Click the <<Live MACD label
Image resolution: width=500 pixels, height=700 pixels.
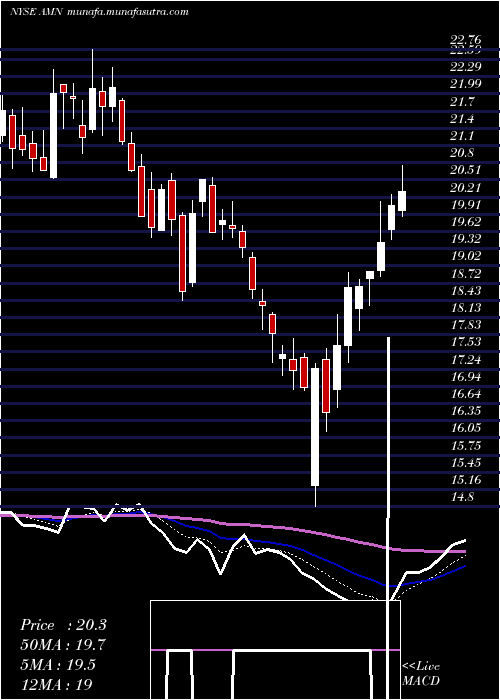tap(421, 673)
